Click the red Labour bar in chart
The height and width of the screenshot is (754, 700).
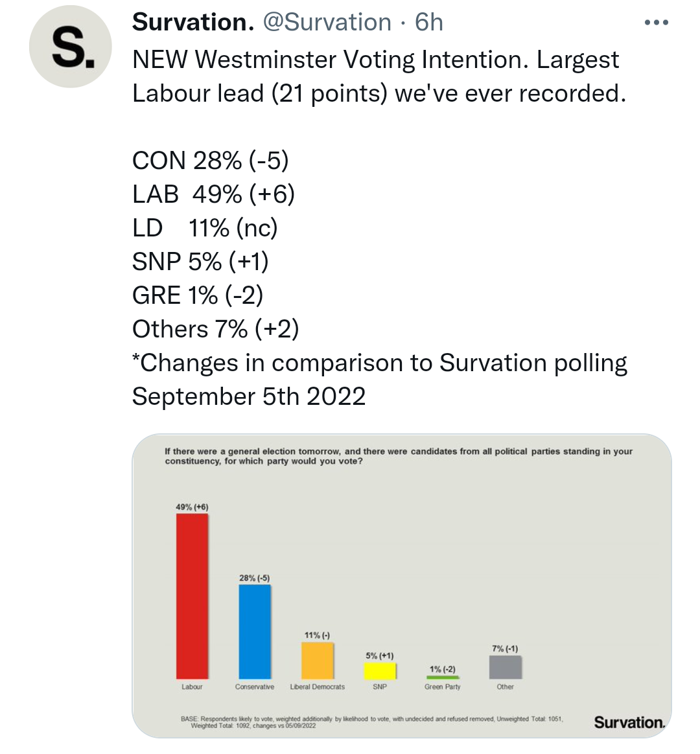point(192,596)
